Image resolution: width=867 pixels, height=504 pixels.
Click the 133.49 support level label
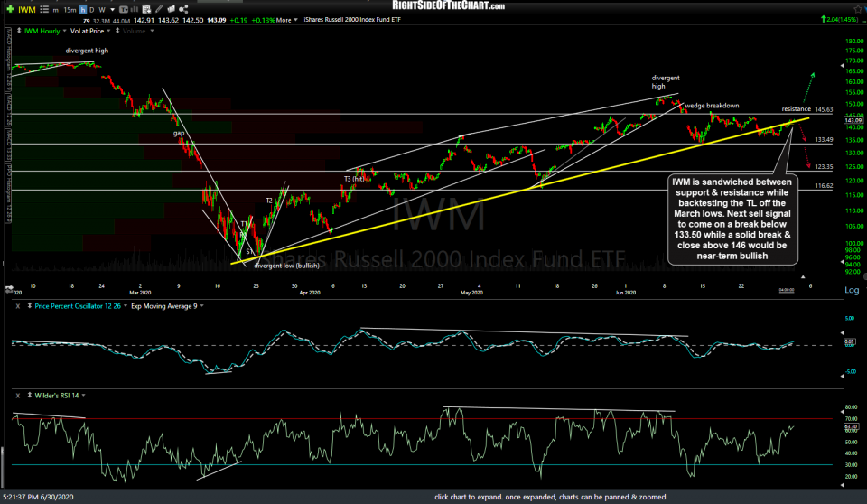pos(824,140)
